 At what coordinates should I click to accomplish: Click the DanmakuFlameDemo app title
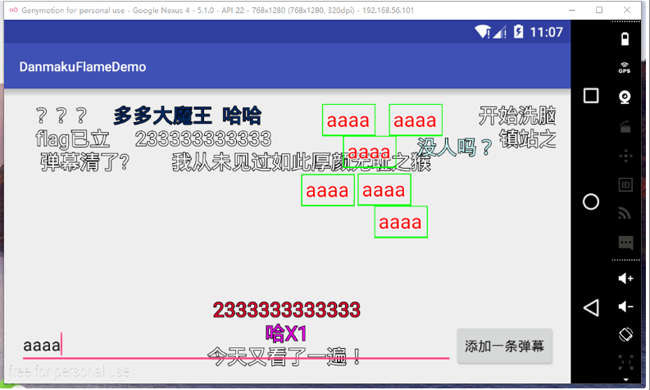pos(82,67)
